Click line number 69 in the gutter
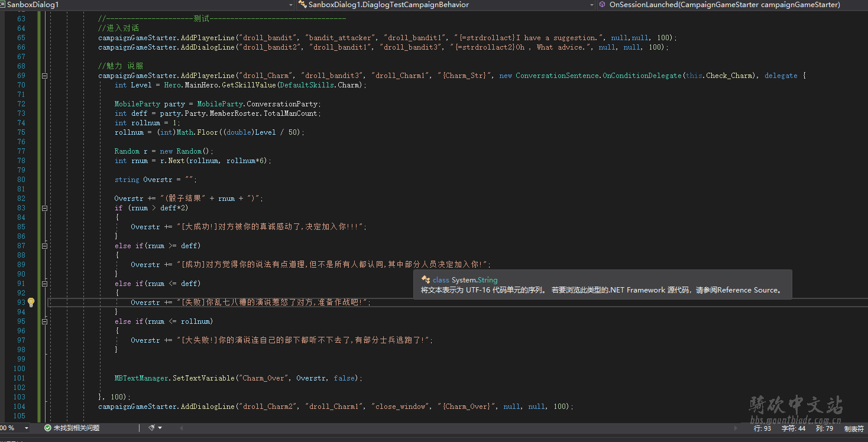 click(21, 76)
